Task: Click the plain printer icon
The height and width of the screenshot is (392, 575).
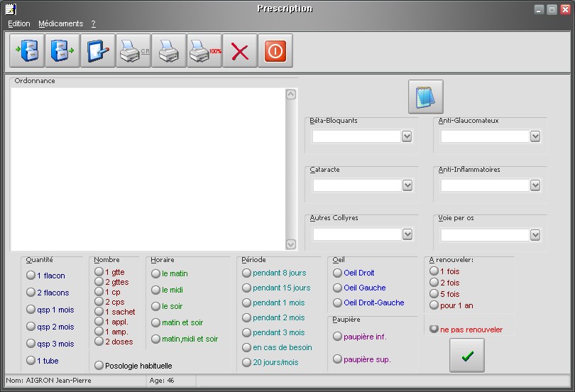Action: click(169, 51)
